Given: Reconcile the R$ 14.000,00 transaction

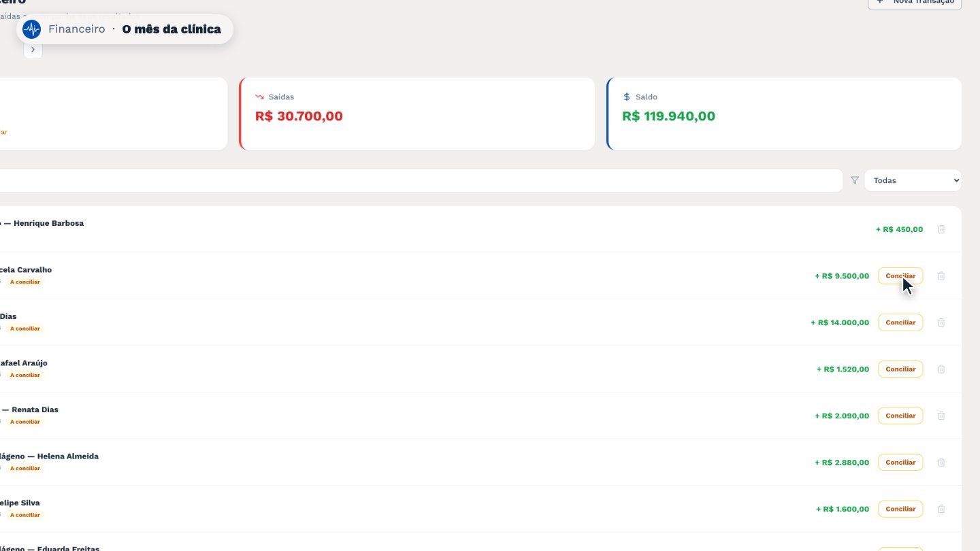Looking at the screenshot, I should 900,322.
